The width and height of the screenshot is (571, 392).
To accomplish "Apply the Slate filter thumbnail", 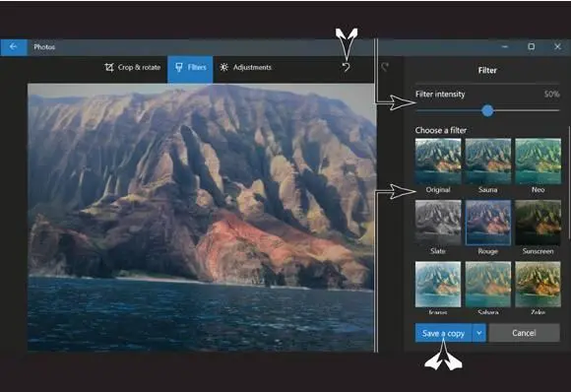I will (438, 223).
